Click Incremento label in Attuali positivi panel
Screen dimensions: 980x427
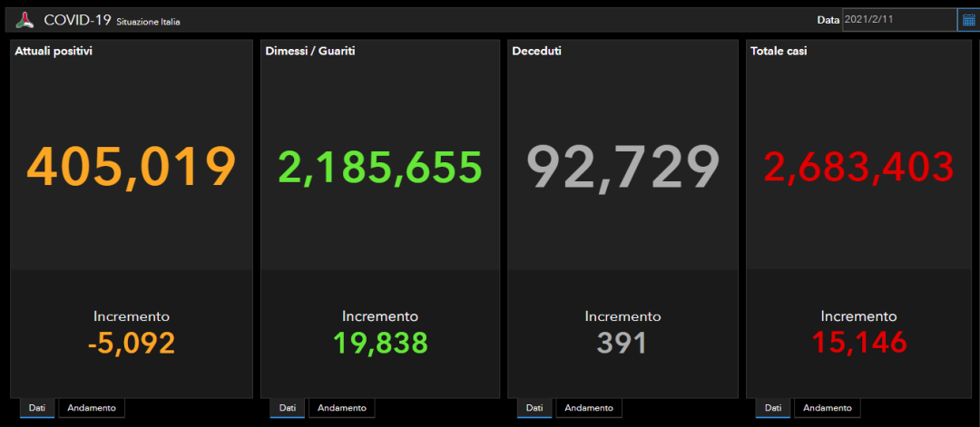[x=132, y=316]
